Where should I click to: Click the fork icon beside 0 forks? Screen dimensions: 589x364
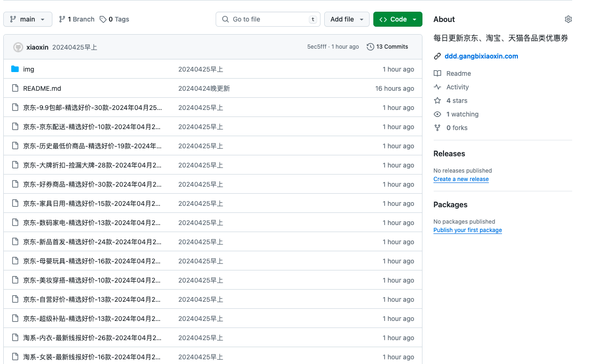437,128
